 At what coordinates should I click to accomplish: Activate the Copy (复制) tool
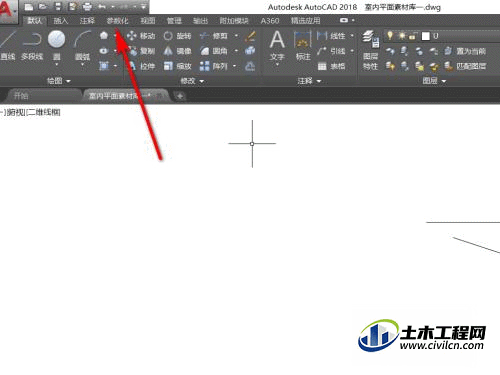coord(141,51)
